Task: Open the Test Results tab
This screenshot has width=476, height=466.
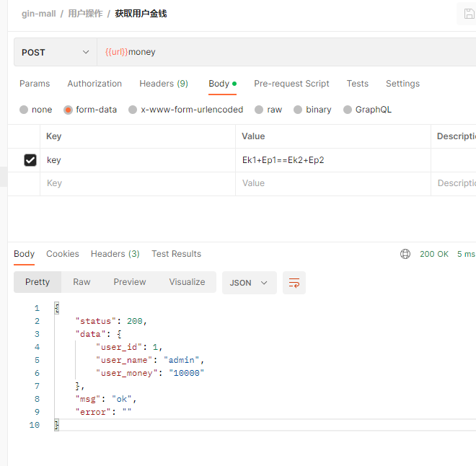Action: (x=176, y=254)
